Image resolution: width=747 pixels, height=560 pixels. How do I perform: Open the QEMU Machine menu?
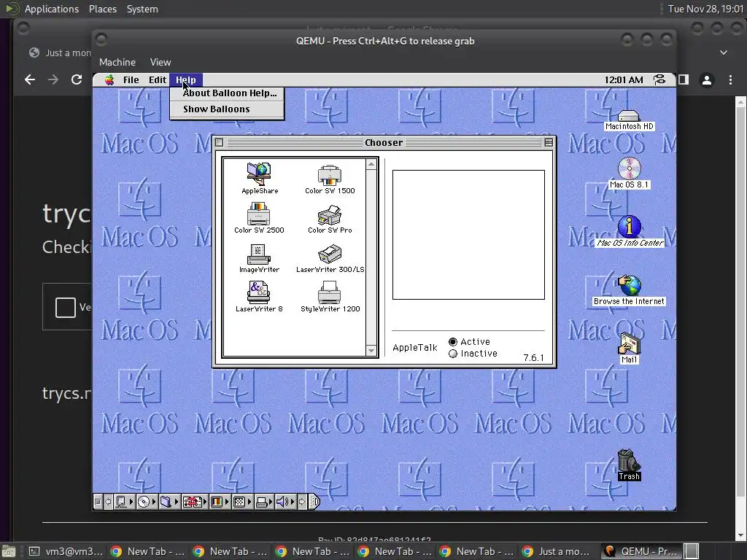117,63
